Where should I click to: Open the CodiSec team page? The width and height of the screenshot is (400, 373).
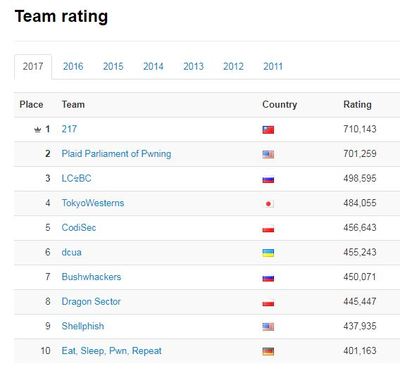pyautogui.click(x=79, y=228)
